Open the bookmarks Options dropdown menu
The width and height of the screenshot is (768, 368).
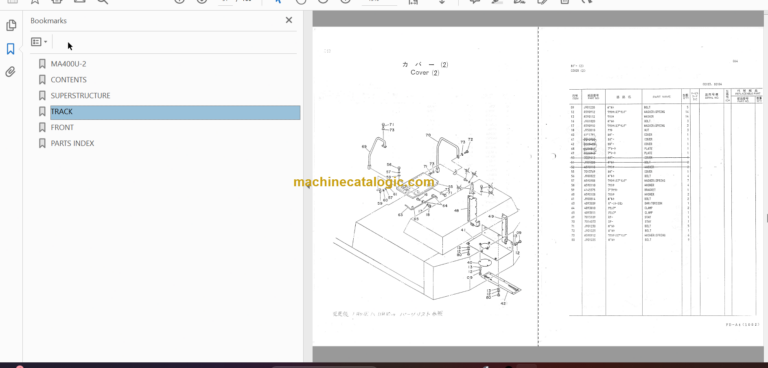pyautogui.click(x=39, y=42)
